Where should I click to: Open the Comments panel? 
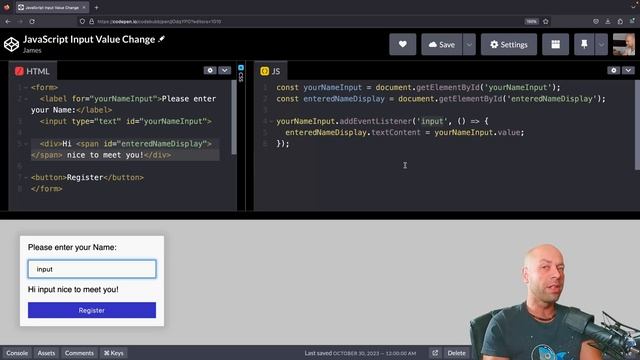pos(79,353)
